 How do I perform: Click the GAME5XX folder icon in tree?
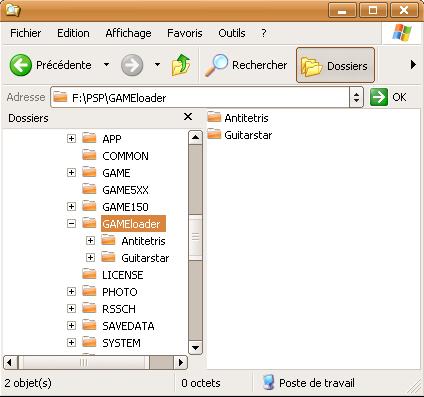point(89,189)
